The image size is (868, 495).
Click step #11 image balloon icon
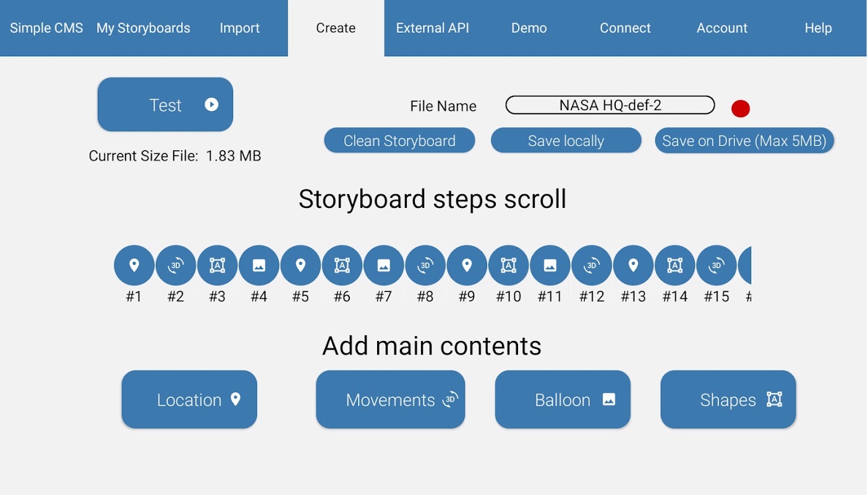pyautogui.click(x=550, y=265)
